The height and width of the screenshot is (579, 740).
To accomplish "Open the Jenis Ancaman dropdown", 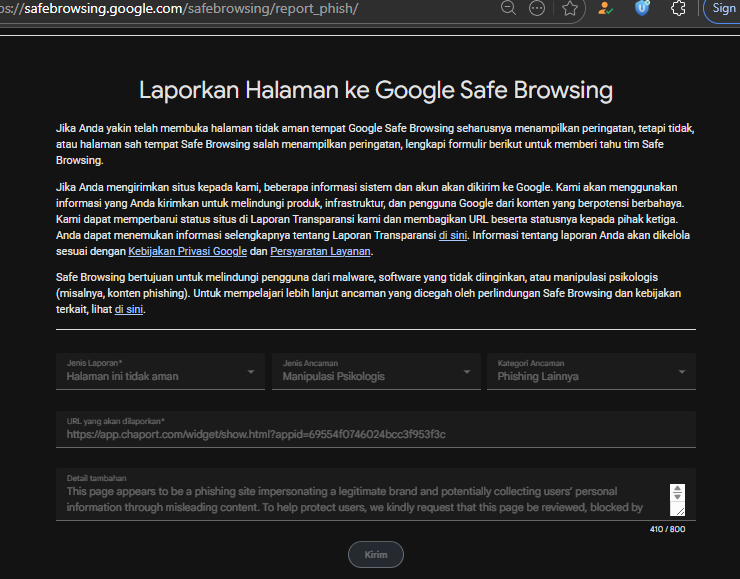I will (376, 371).
